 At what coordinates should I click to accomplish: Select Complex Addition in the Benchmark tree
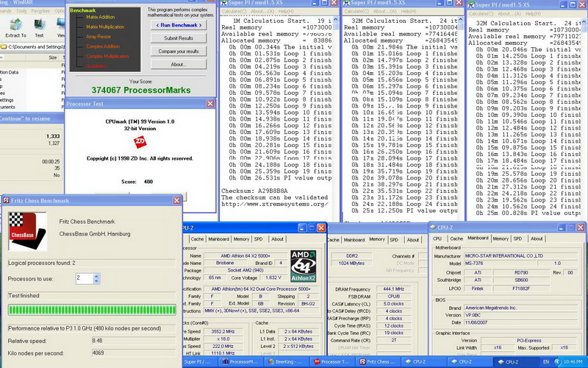(x=103, y=46)
